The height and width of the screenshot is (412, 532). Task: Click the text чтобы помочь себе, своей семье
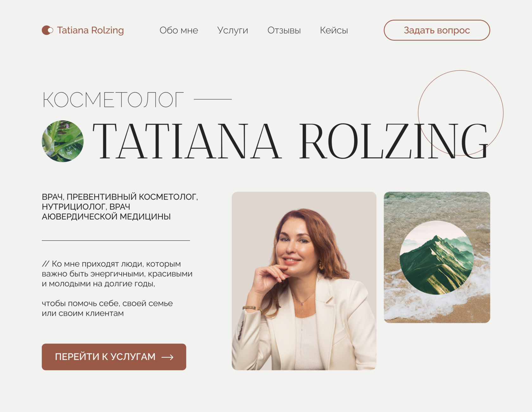coord(107,303)
